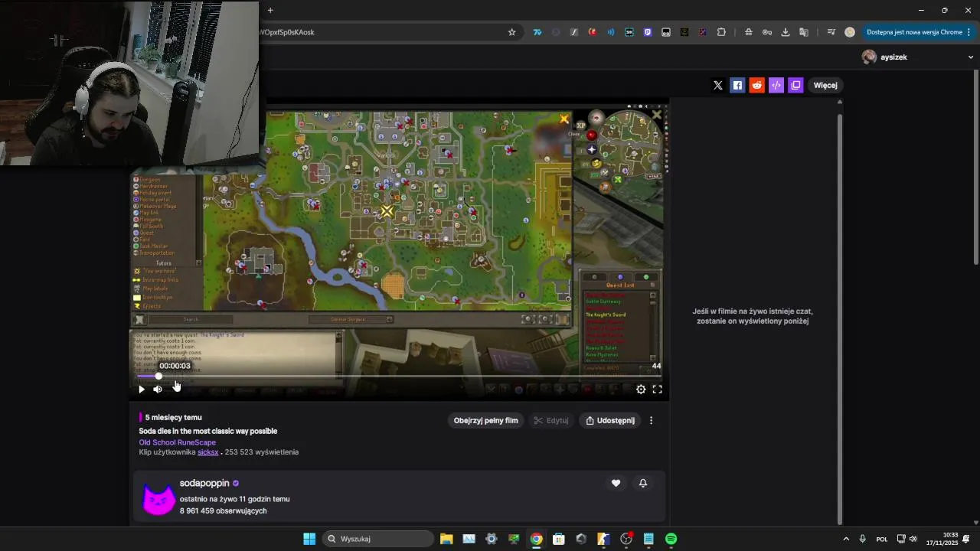Screen dimensions: 980x551
Task: Open sodapoppin channel name link
Action: [204, 484]
